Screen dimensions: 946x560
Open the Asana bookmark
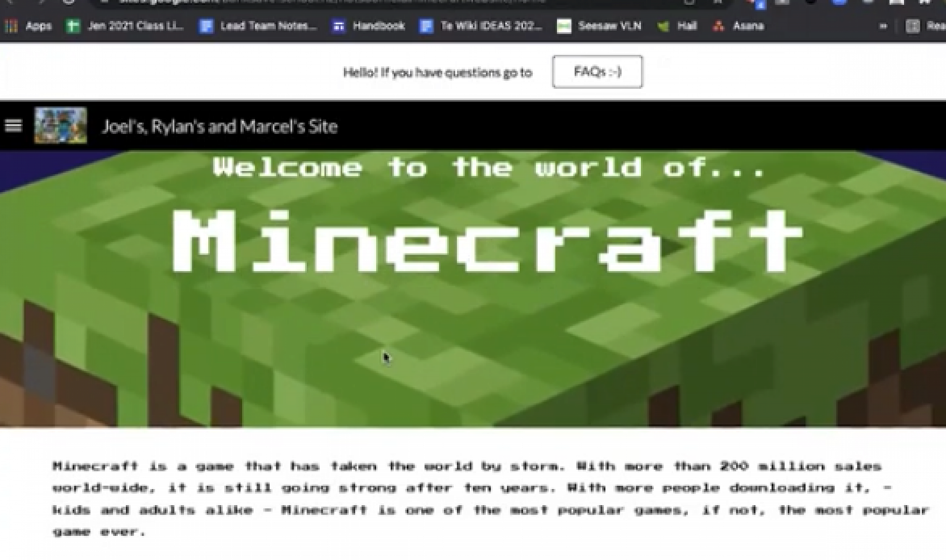click(739, 26)
